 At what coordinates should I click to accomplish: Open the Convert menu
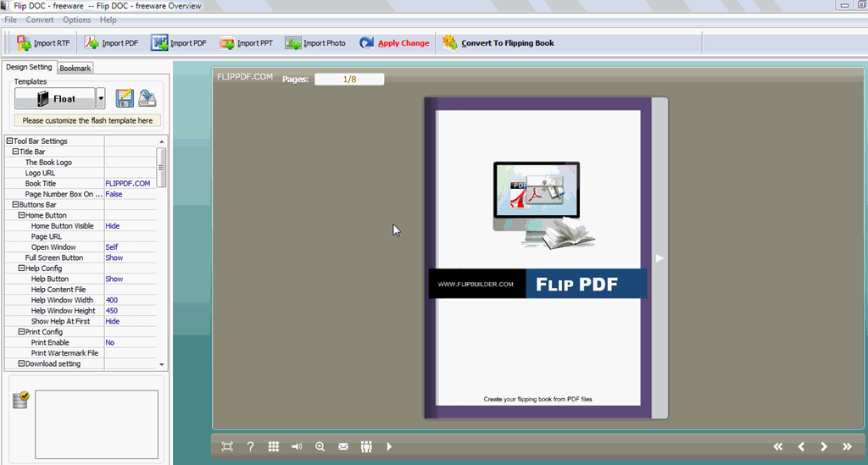39,20
